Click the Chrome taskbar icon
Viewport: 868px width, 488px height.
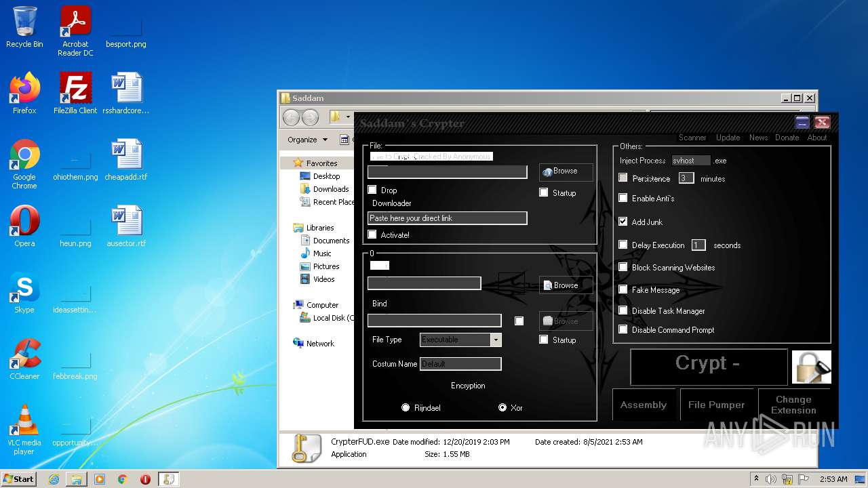[x=123, y=479]
